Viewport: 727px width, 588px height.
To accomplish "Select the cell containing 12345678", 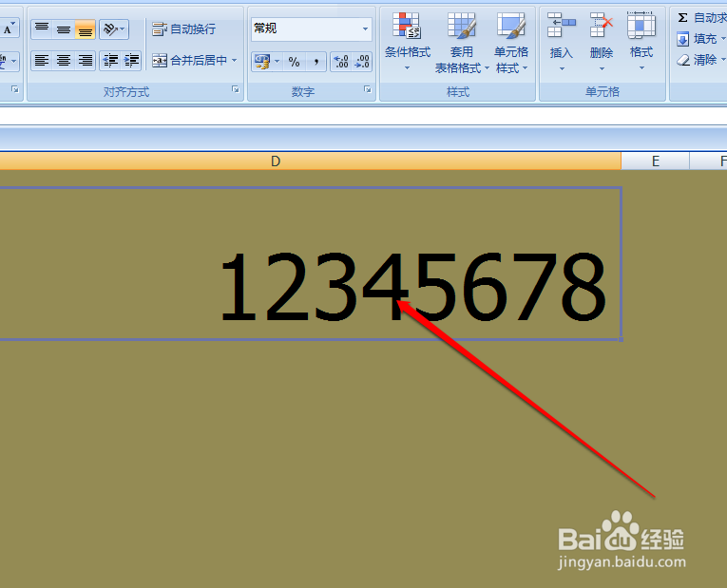I will click(x=310, y=263).
